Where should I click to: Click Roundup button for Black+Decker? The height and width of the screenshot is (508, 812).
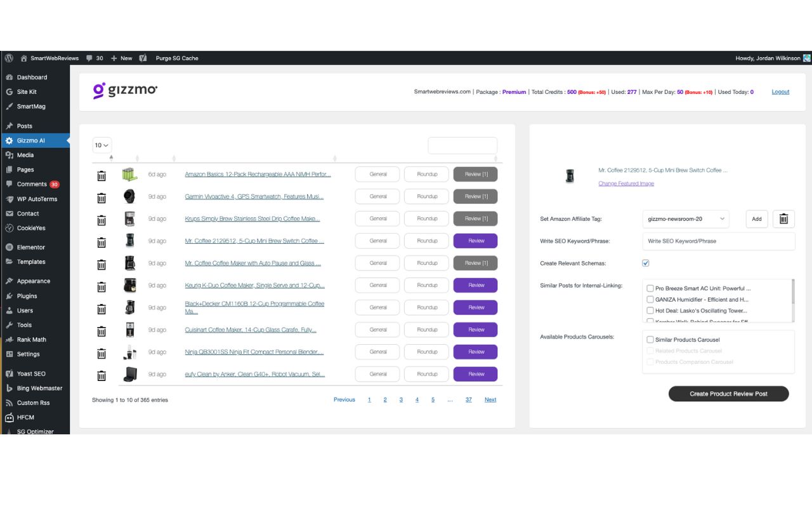[427, 307]
